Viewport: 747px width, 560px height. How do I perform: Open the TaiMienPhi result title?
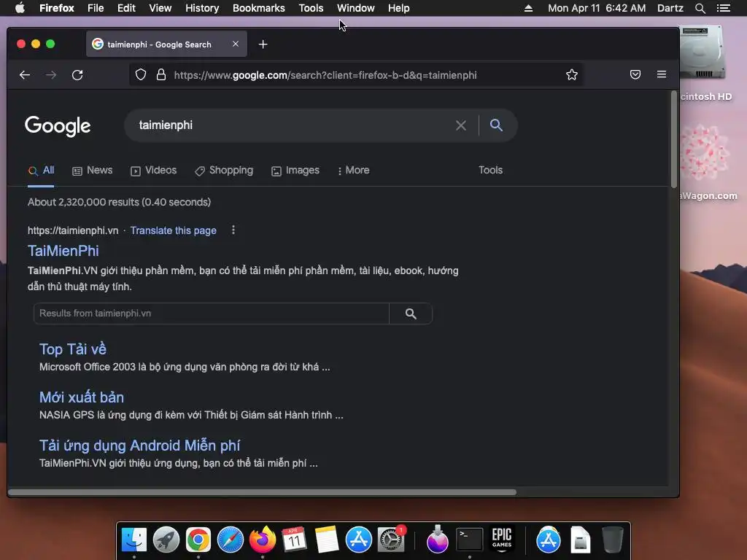tap(63, 251)
